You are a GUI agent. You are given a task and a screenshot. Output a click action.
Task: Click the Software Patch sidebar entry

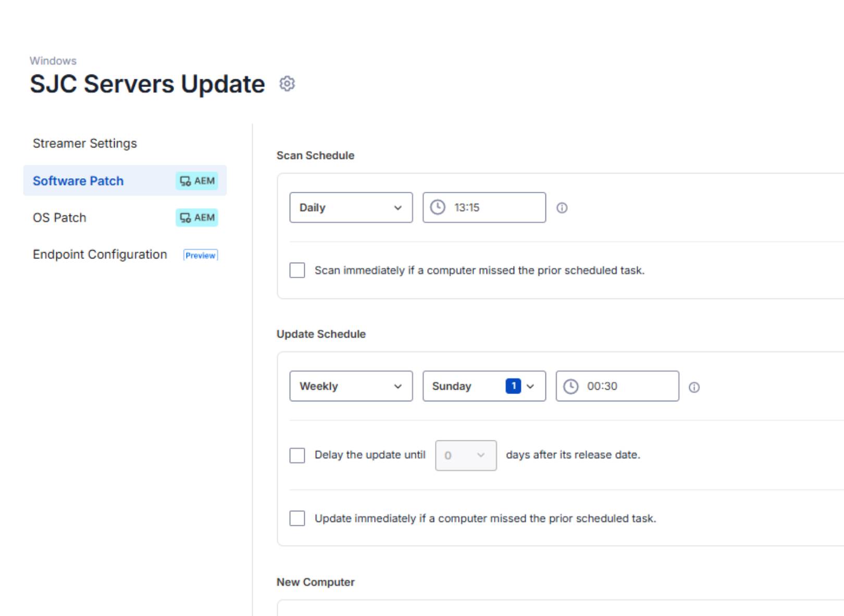pyautogui.click(x=78, y=181)
